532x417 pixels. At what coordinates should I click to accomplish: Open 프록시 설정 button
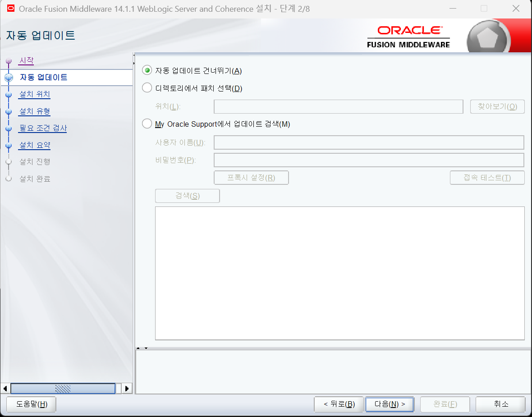(251, 178)
